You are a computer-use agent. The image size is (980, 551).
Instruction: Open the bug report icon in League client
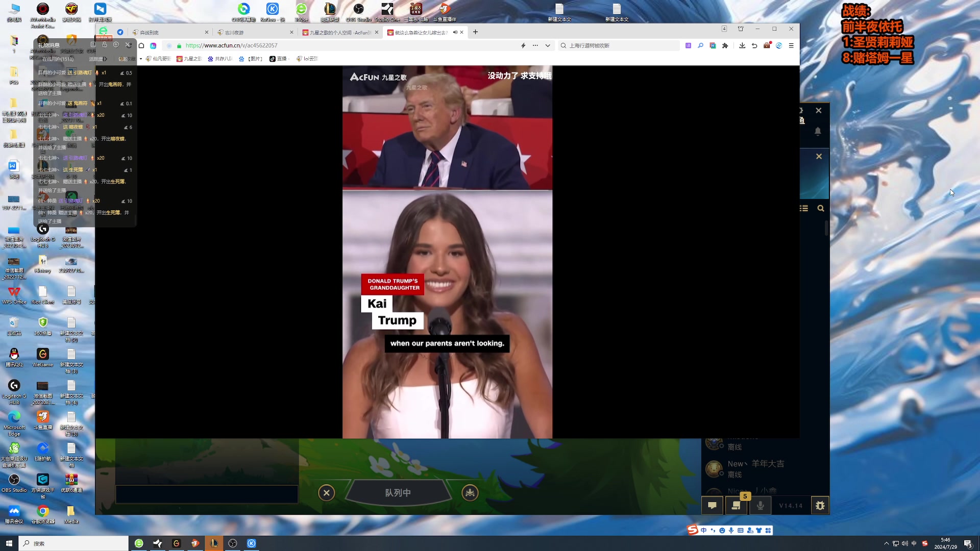(820, 506)
